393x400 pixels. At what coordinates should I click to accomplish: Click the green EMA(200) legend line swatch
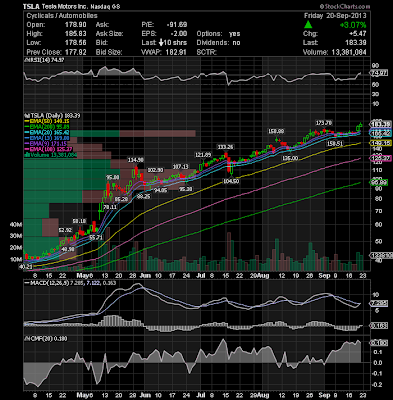pos(27,127)
